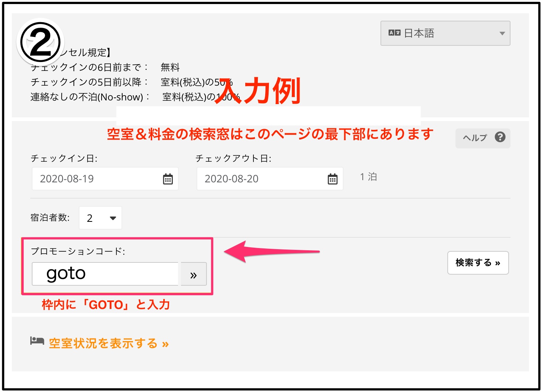Image resolution: width=543 pixels, height=392 pixels.
Task: Click the チェックアウト日 field showing 2020-08-20
Action: pos(262,179)
